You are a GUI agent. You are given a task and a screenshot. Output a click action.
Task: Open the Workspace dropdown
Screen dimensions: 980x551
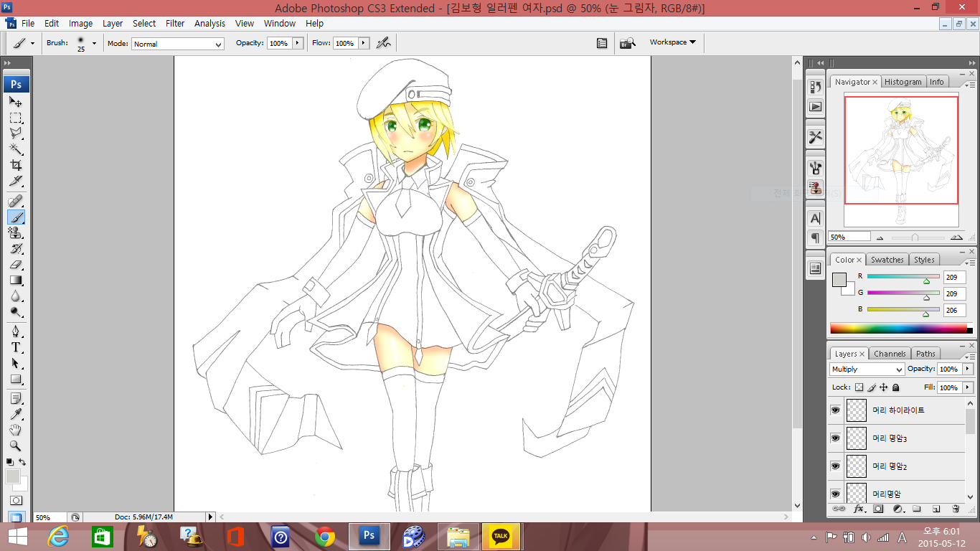(672, 42)
